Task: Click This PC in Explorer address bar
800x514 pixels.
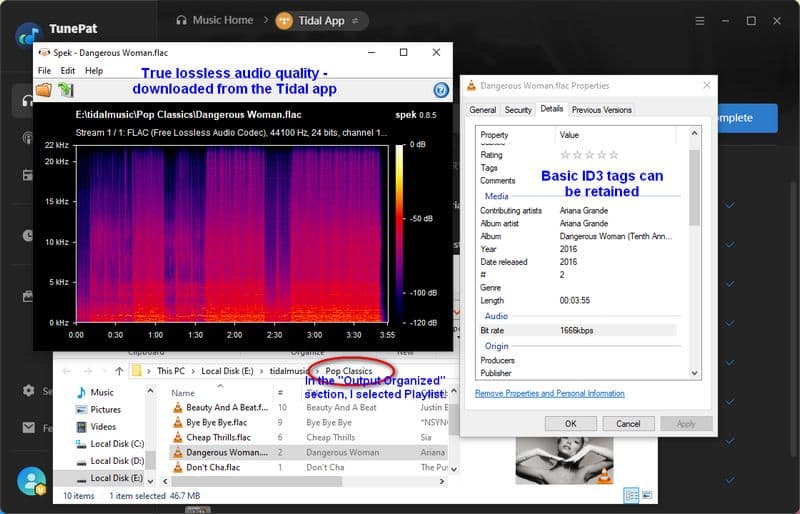Action: [171, 371]
